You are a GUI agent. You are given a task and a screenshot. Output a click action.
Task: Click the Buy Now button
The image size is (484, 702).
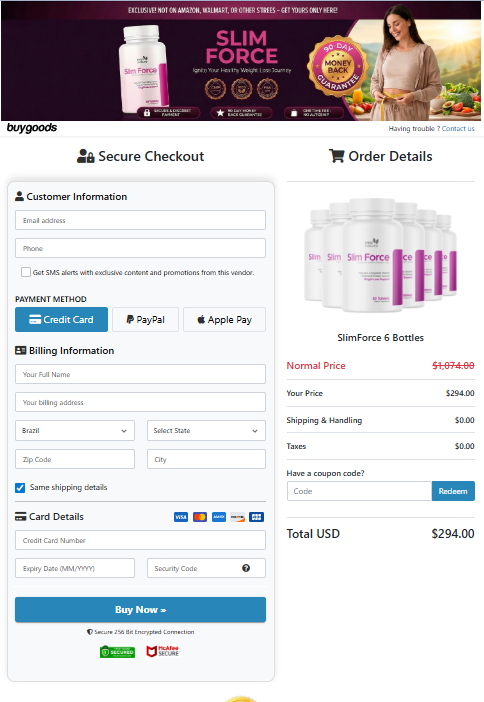tap(141, 610)
